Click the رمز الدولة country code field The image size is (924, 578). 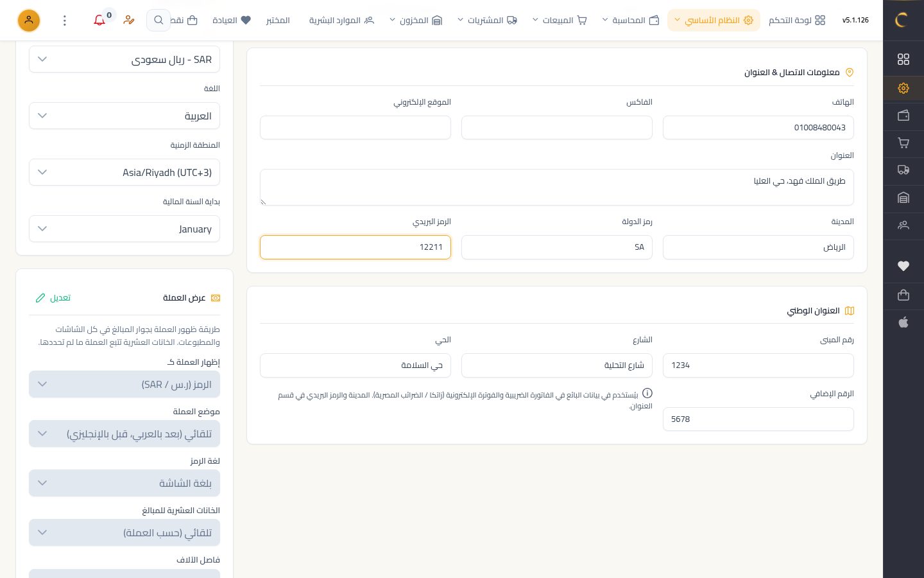(x=557, y=247)
